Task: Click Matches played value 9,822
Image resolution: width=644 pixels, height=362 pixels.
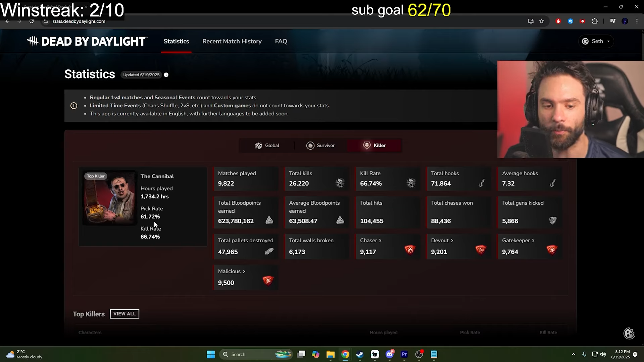Action: coord(226,184)
